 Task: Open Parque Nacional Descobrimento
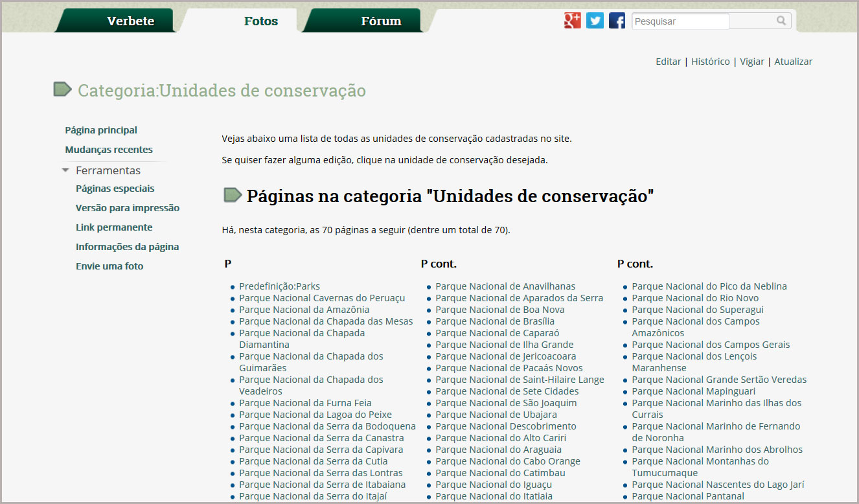pos(505,426)
